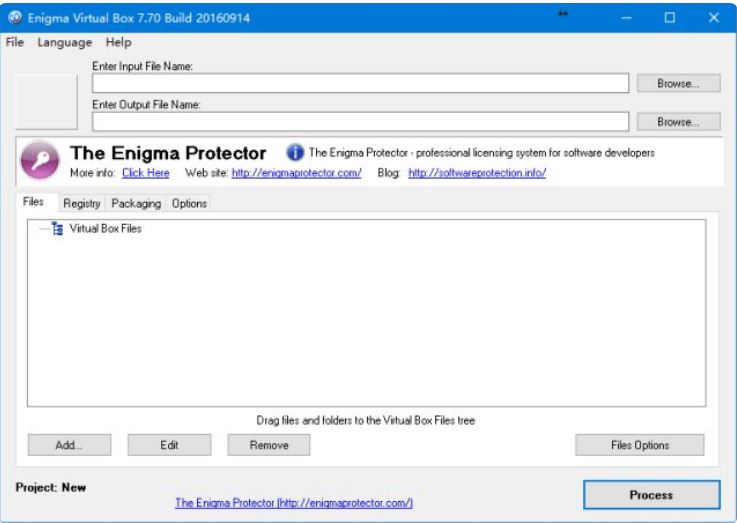
Task: Click the Process button
Action: (651, 495)
